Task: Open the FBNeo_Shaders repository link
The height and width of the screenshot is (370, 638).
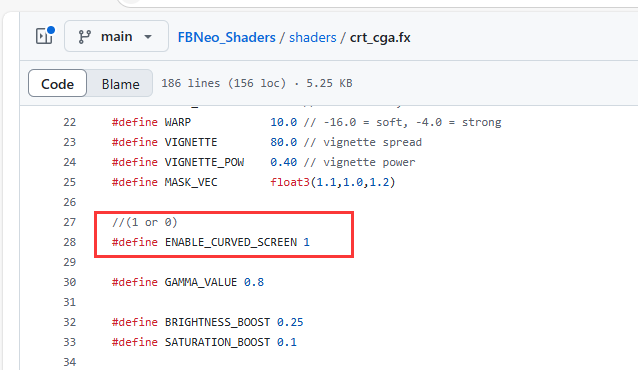Action: coord(227,37)
